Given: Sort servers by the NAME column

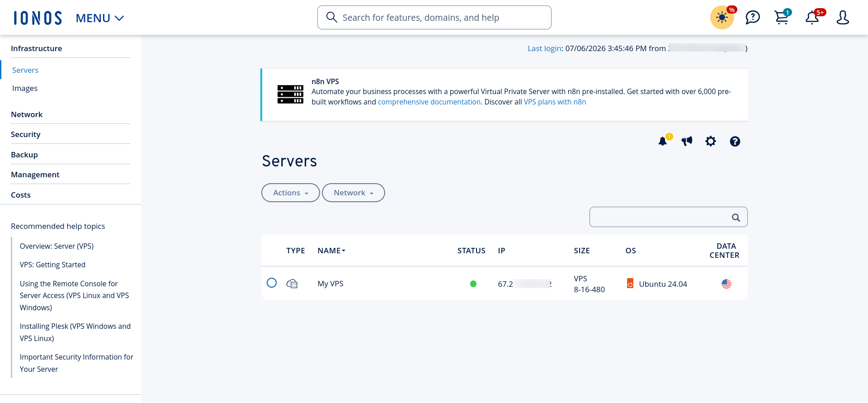Looking at the screenshot, I should (331, 251).
